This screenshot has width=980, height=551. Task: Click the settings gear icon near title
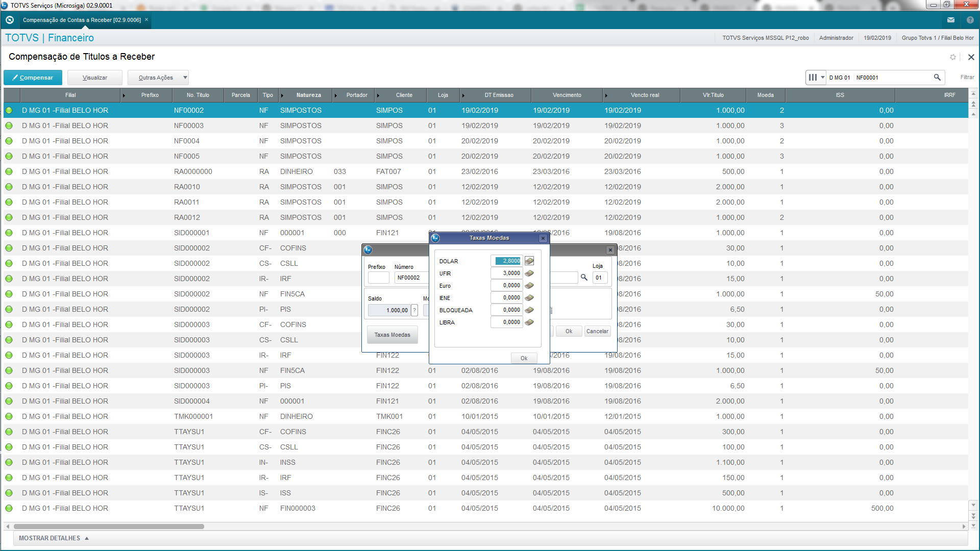[953, 57]
